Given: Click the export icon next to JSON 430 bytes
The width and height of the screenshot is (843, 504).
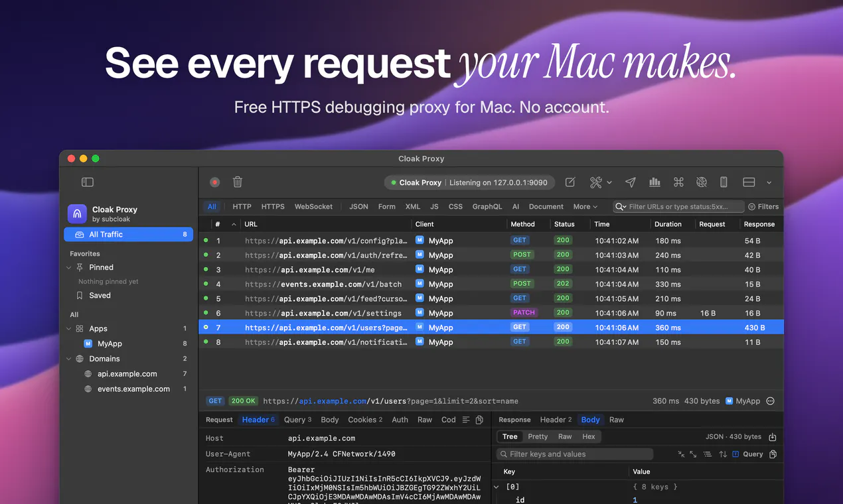Looking at the screenshot, I should pos(772,437).
